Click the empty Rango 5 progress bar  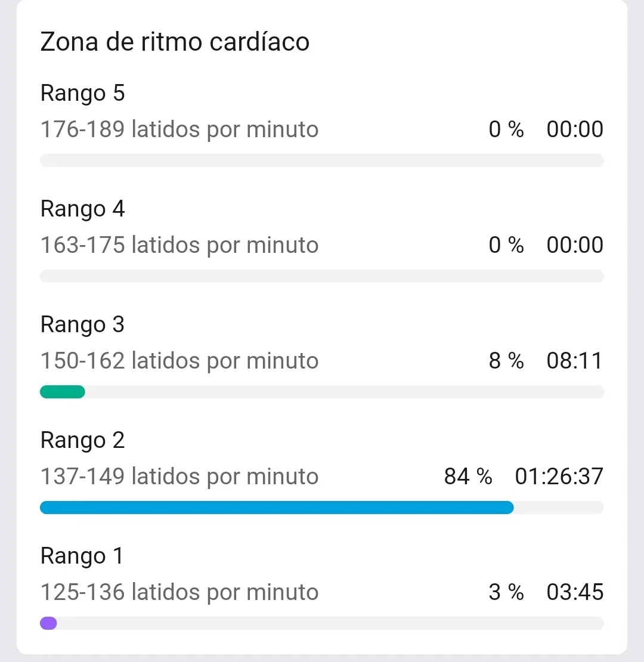pos(322,160)
